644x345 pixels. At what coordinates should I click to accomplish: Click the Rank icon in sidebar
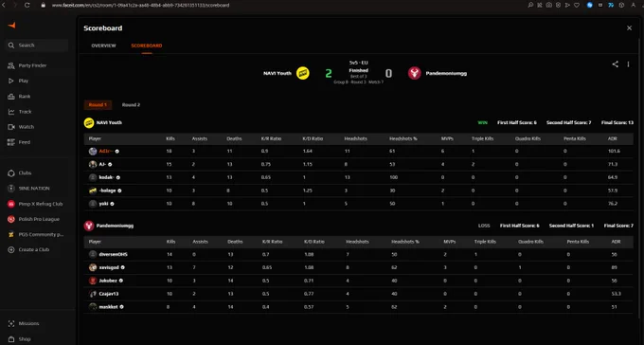(x=11, y=97)
